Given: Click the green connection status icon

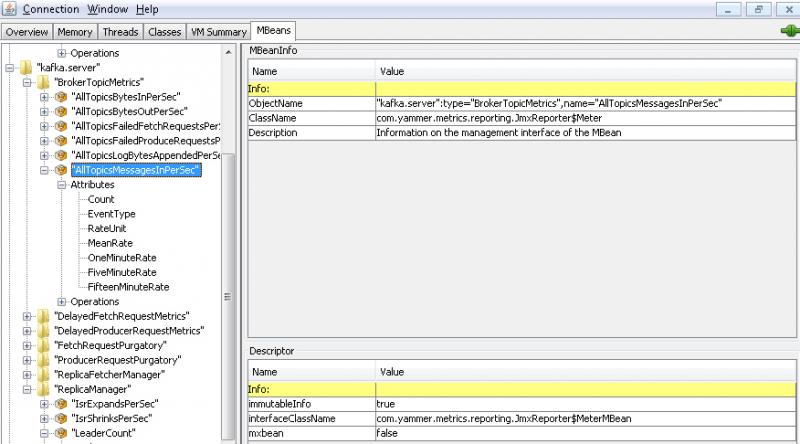Looking at the screenshot, I should (787, 31).
